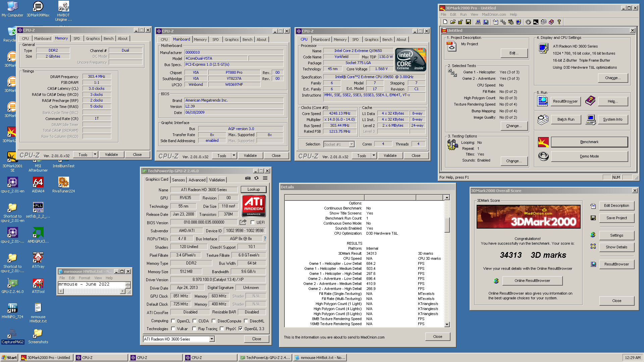
Task: Click System Info button in 3DMark2000
Action: (612, 119)
